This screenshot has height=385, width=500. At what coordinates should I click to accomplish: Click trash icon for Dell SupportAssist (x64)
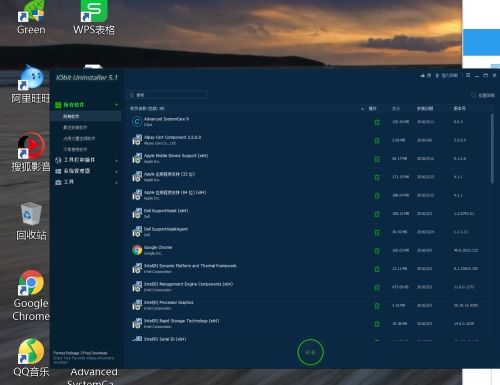point(377,214)
